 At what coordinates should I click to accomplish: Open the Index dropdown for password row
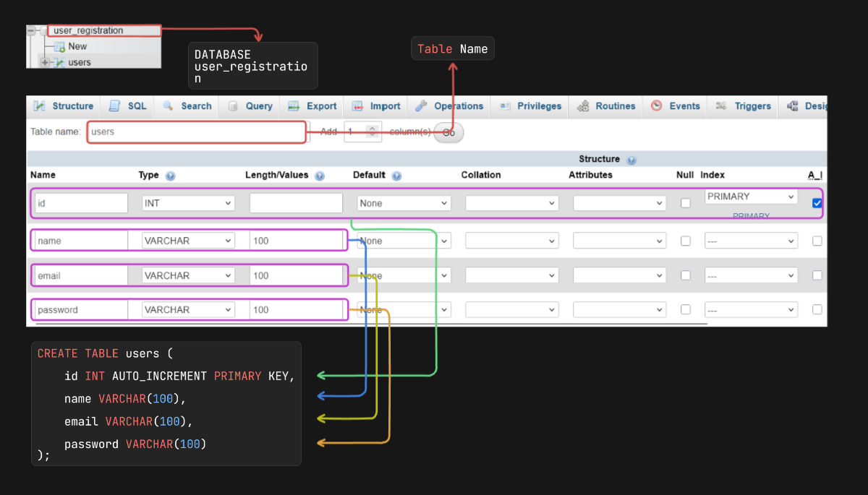(x=751, y=309)
